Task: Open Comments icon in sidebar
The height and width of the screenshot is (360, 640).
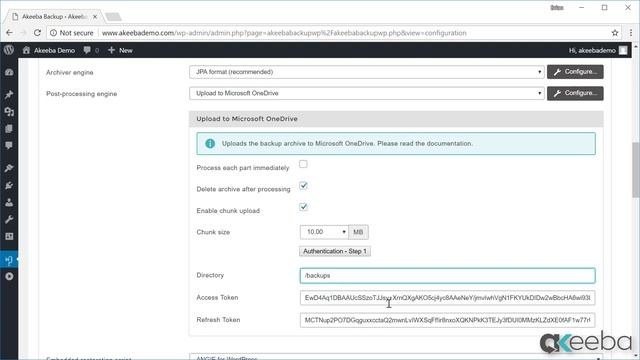Action: 9,146
